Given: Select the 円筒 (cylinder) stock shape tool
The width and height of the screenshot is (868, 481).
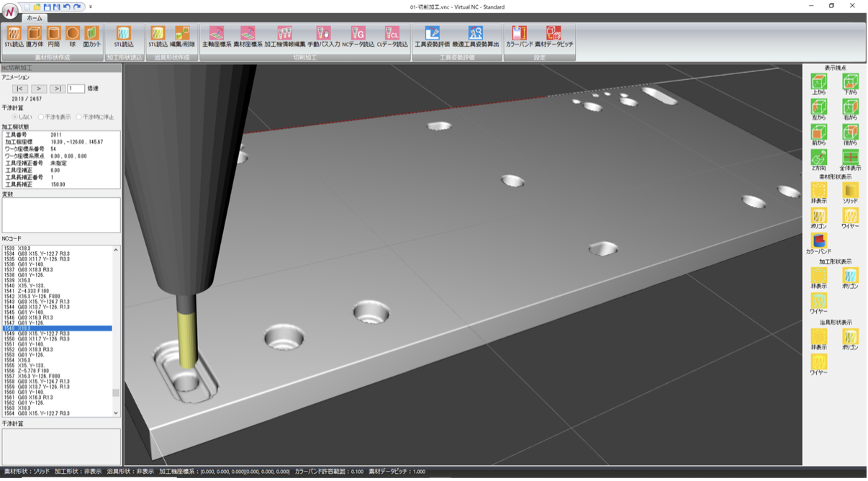Looking at the screenshot, I should coord(53,35).
